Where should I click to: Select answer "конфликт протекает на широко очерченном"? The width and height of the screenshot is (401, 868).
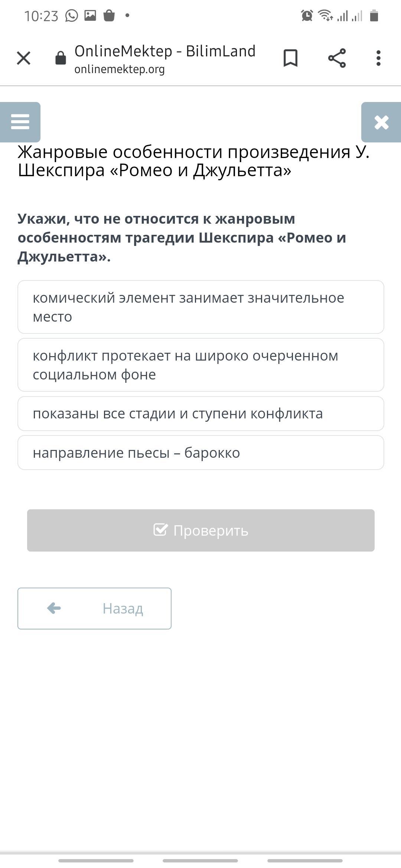tap(200, 365)
